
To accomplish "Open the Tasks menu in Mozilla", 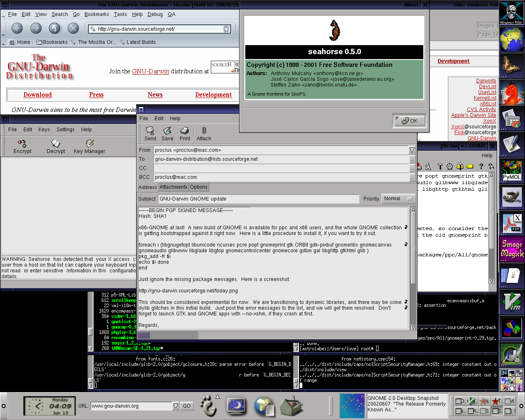I will tap(120, 14).
